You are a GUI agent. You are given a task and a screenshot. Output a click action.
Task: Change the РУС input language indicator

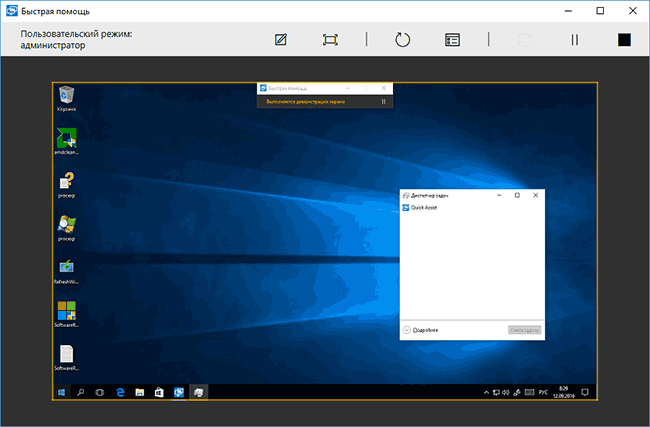click(543, 392)
